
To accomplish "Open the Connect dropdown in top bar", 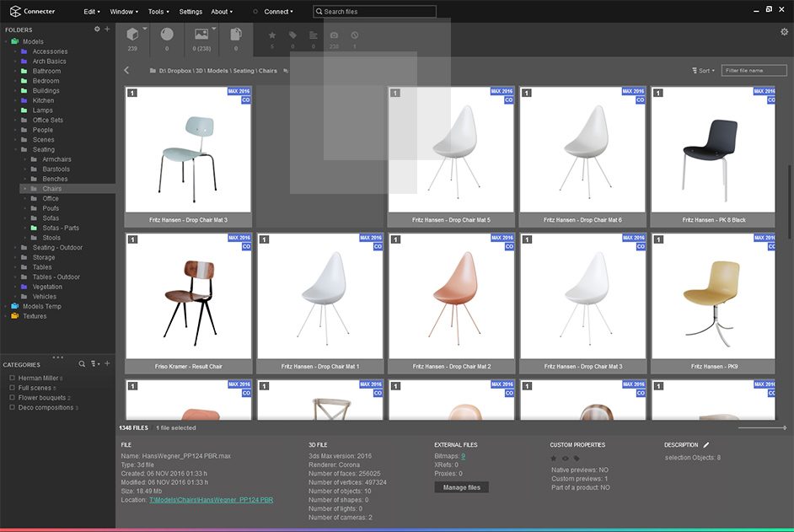I will [278, 12].
